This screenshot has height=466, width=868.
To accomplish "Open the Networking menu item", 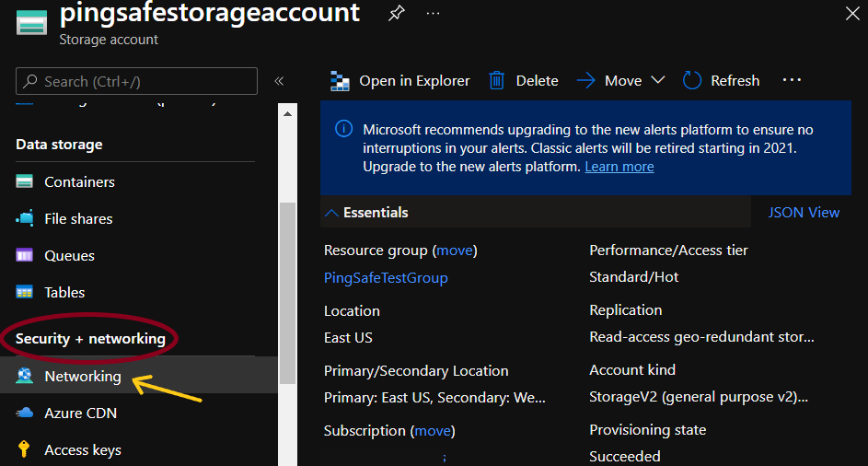I will tap(82, 377).
